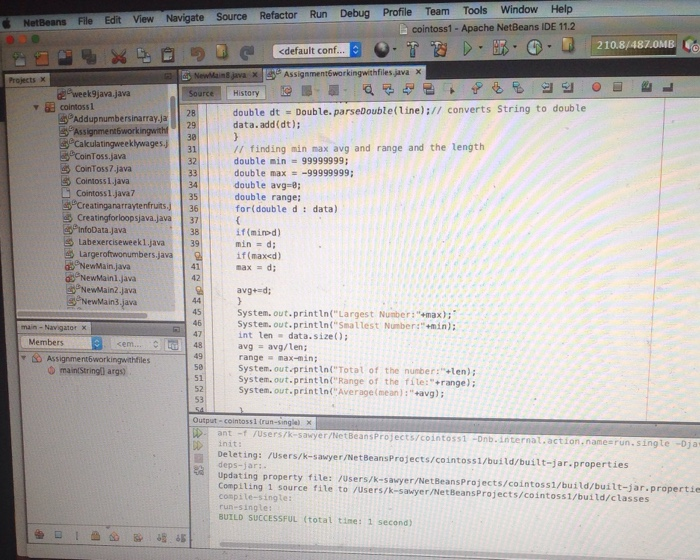Toggle Show Non-Public Members lock icon

tap(95, 536)
